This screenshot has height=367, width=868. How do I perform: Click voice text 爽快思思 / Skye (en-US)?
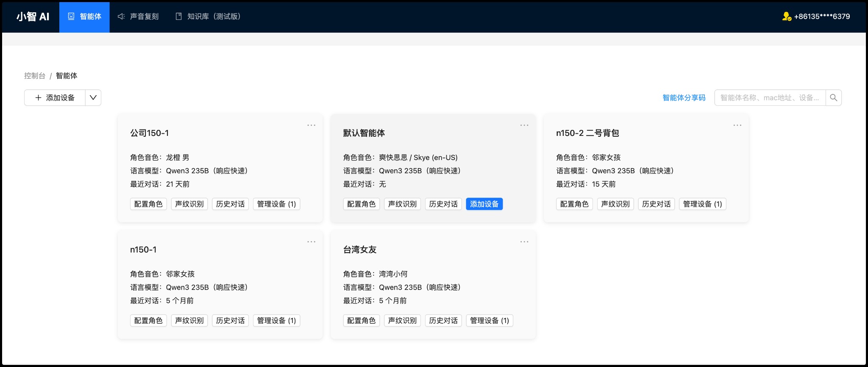click(418, 157)
